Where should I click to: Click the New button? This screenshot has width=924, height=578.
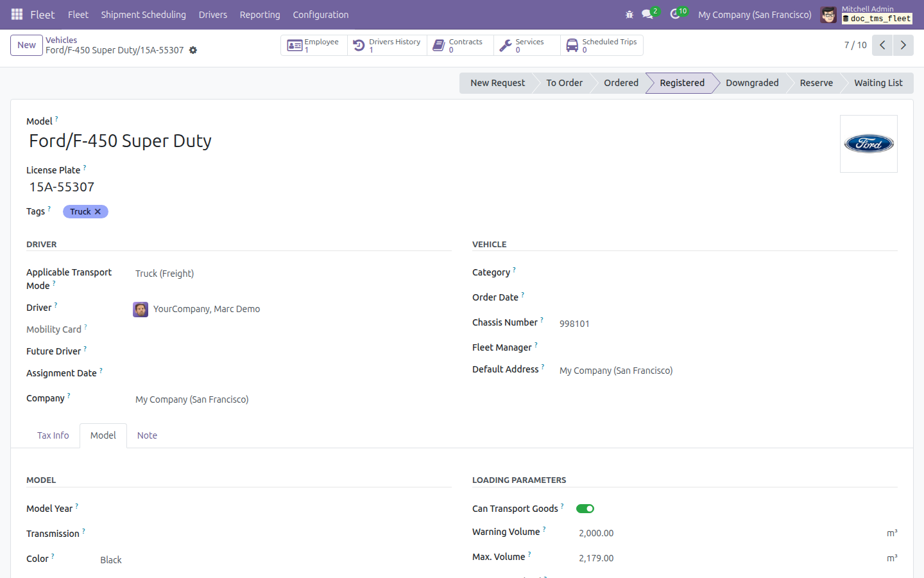click(x=26, y=45)
